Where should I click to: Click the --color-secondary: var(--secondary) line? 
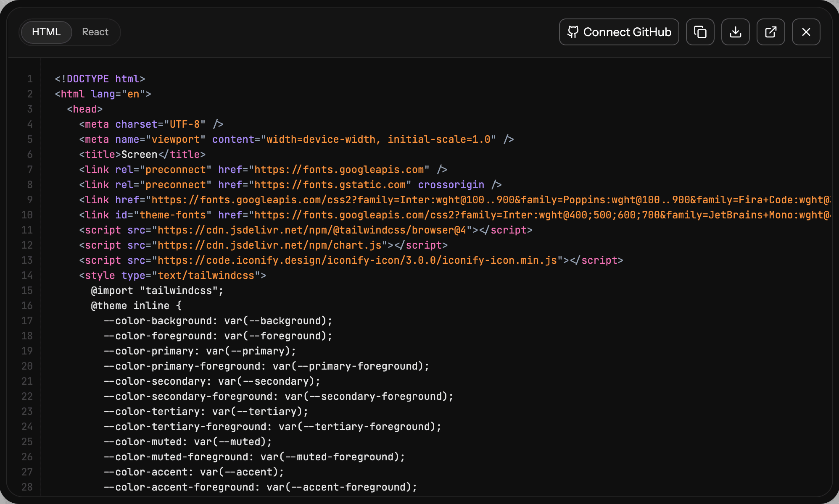point(212,381)
